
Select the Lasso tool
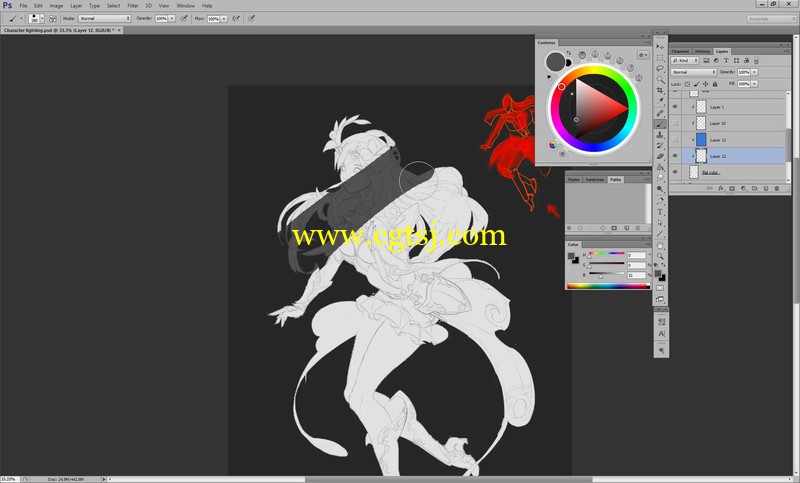point(660,68)
